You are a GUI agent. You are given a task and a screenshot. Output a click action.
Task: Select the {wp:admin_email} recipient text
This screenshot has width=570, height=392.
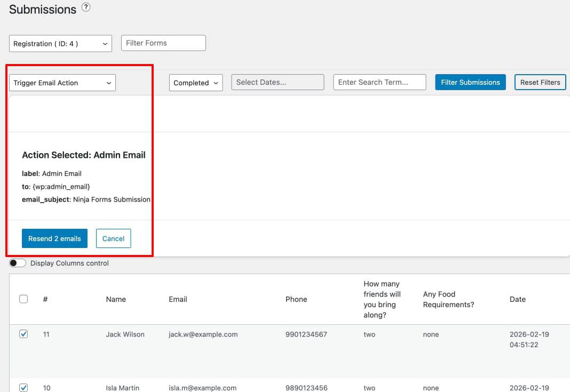[x=61, y=187]
